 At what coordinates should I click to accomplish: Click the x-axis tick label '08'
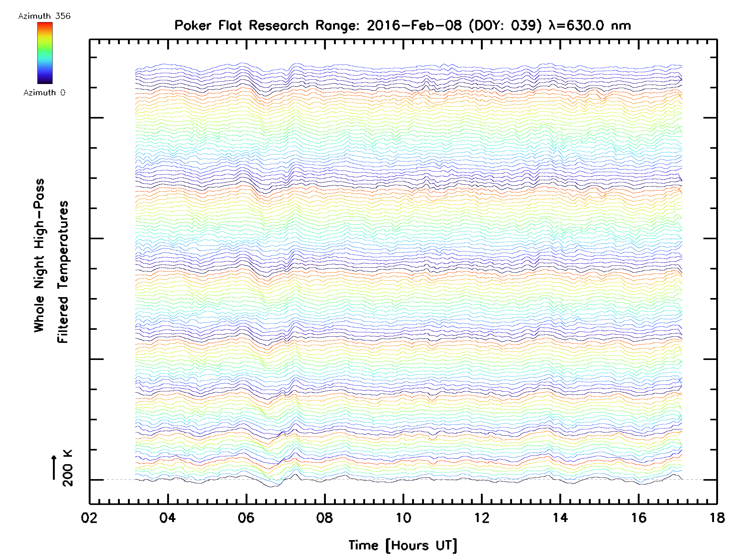(x=325, y=518)
